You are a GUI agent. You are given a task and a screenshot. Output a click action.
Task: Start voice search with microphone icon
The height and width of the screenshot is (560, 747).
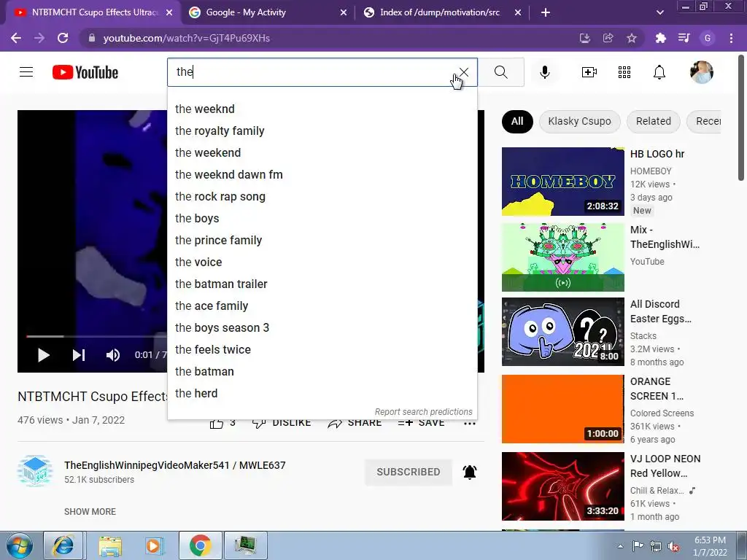(544, 72)
